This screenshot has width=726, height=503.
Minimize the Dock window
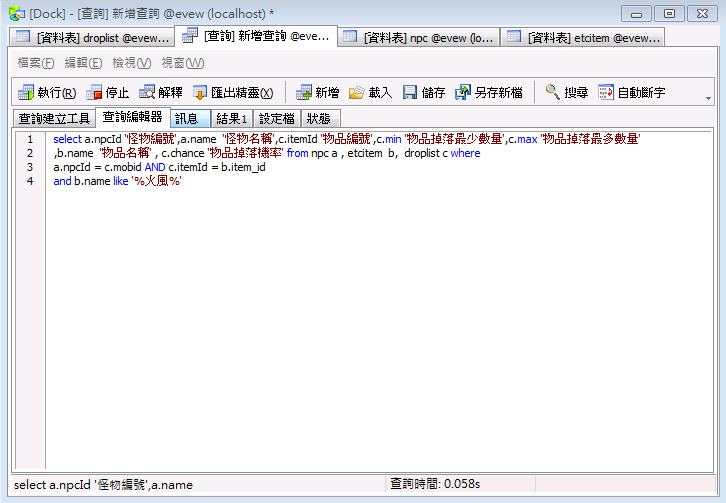pyautogui.click(x=636, y=14)
